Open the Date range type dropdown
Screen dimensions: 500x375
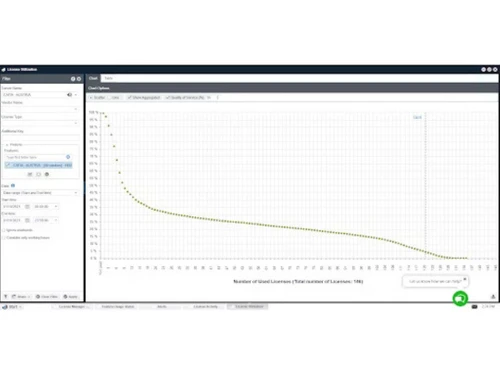[x=40, y=193]
